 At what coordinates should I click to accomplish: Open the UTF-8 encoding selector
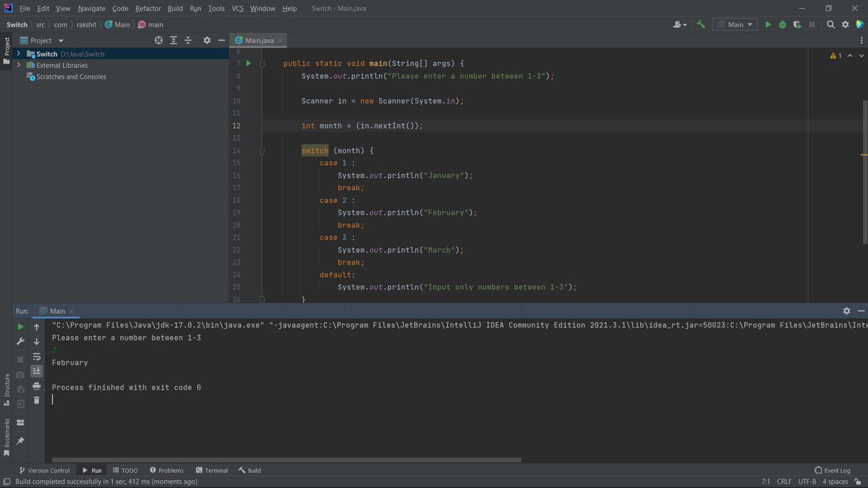pyautogui.click(x=807, y=481)
